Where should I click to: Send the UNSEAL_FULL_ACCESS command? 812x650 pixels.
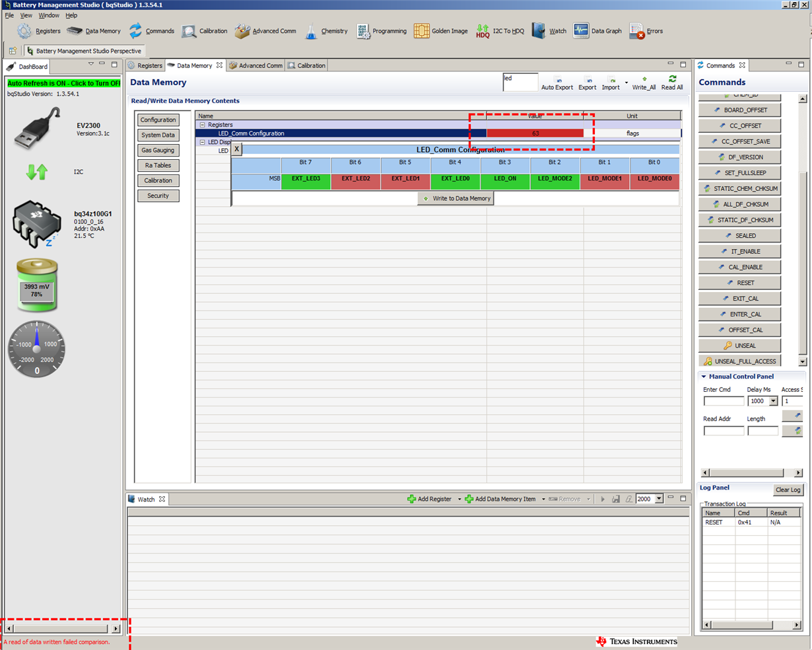point(739,361)
